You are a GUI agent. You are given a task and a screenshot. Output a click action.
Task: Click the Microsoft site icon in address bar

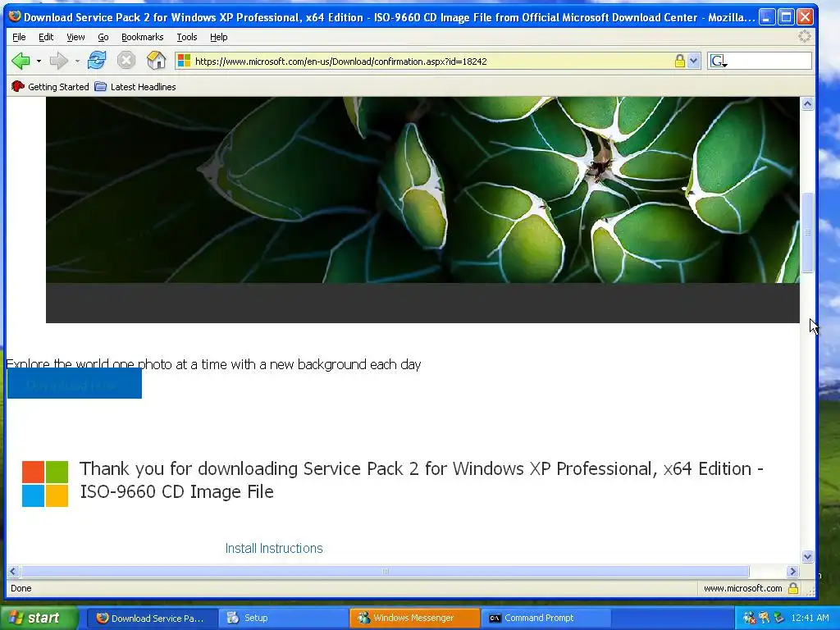185,61
